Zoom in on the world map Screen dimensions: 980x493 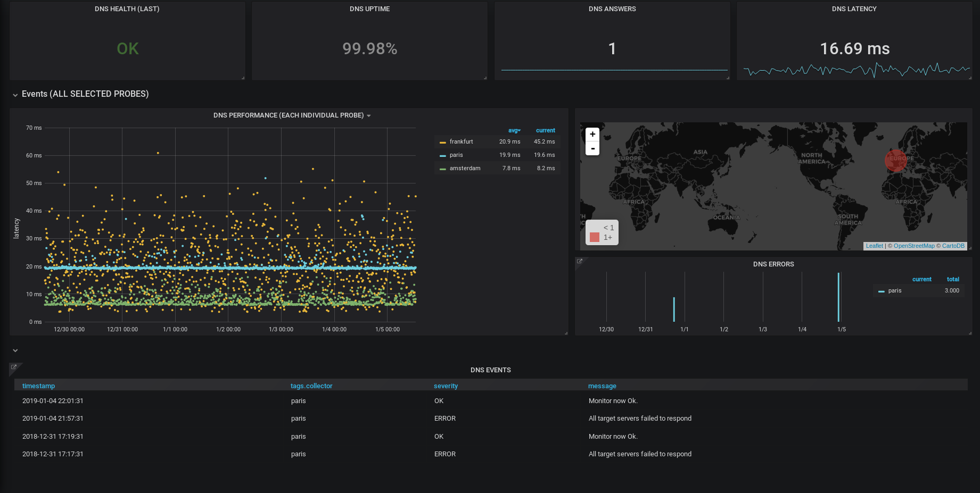point(592,135)
